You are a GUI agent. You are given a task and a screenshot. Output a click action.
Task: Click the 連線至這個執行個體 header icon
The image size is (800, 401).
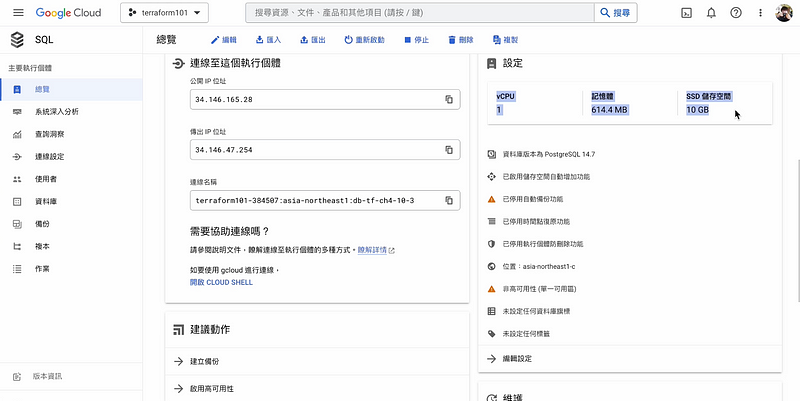tap(178, 64)
